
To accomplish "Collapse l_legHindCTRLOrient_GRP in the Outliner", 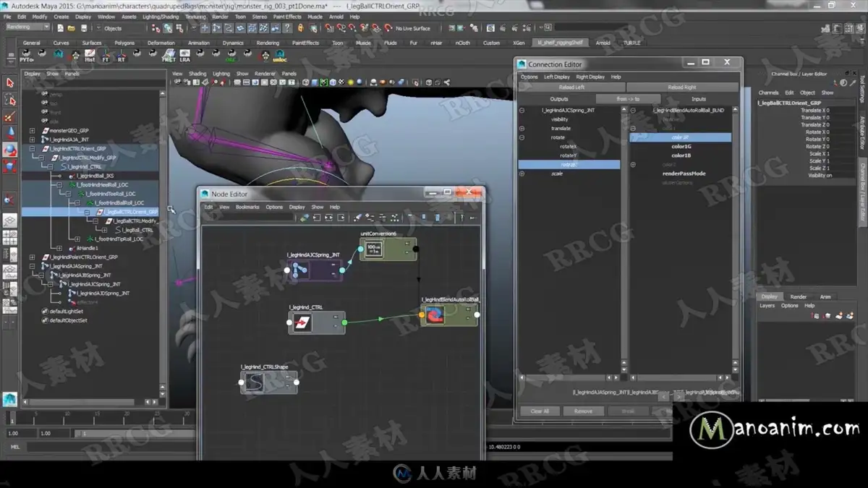I will pos(32,149).
